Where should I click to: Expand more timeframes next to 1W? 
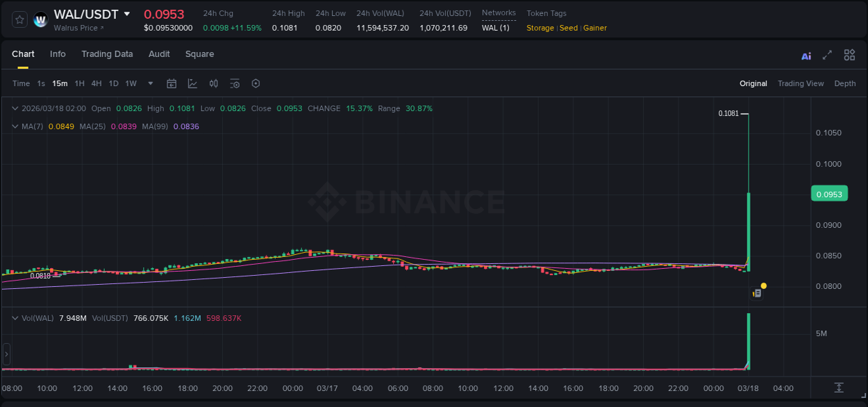tap(149, 83)
